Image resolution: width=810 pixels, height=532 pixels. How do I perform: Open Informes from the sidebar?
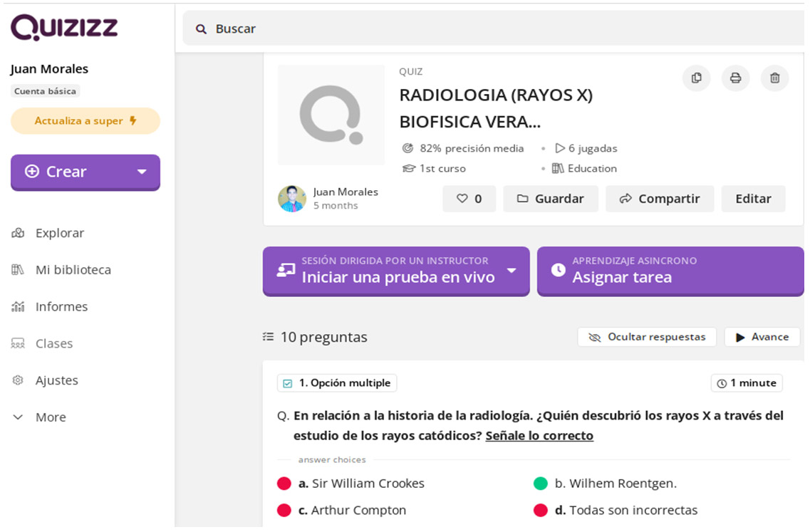[61, 306]
